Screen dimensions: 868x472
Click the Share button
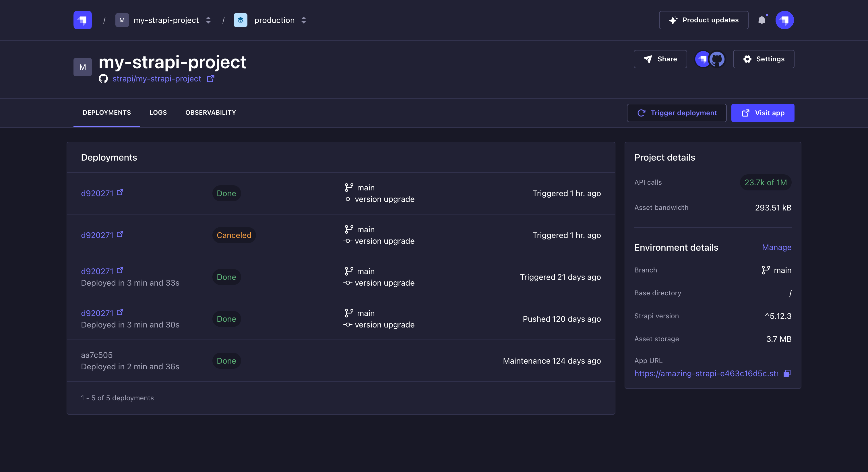click(660, 59)
